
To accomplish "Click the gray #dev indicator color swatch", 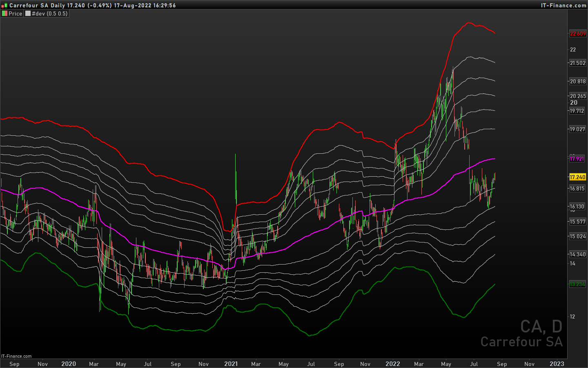I will tap(28, 13).
